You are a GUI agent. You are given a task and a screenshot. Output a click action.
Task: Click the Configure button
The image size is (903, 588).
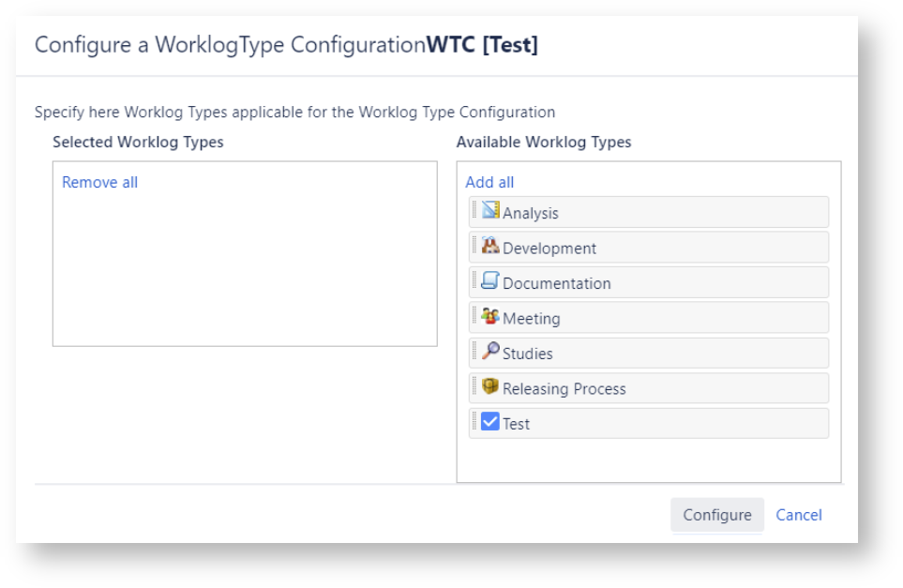point(716,515)
